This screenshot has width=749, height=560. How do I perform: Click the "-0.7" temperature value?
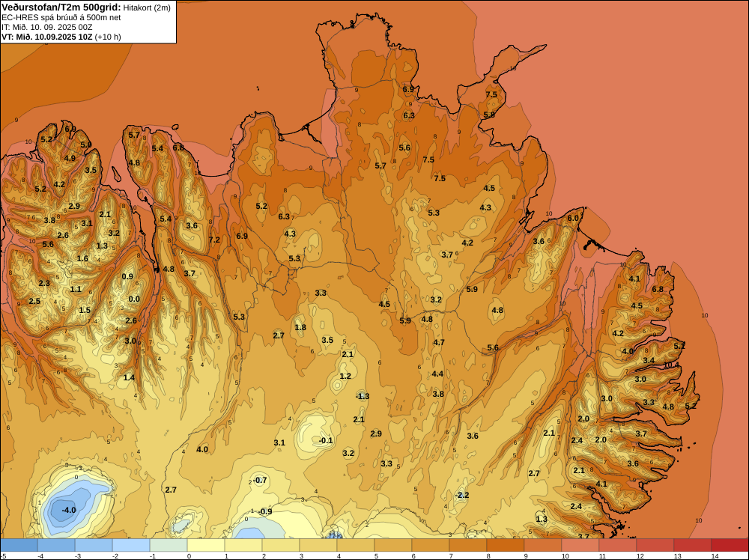click(260, 481)
